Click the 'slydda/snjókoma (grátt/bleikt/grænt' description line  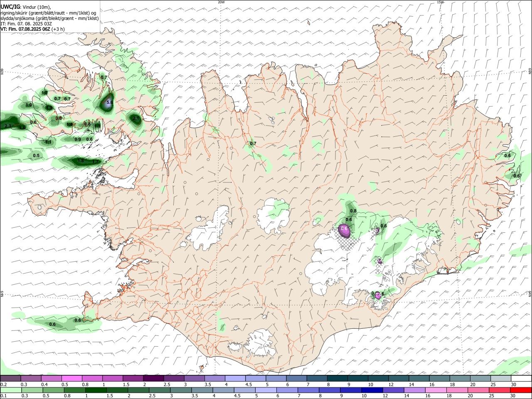[x=49, y=18]
